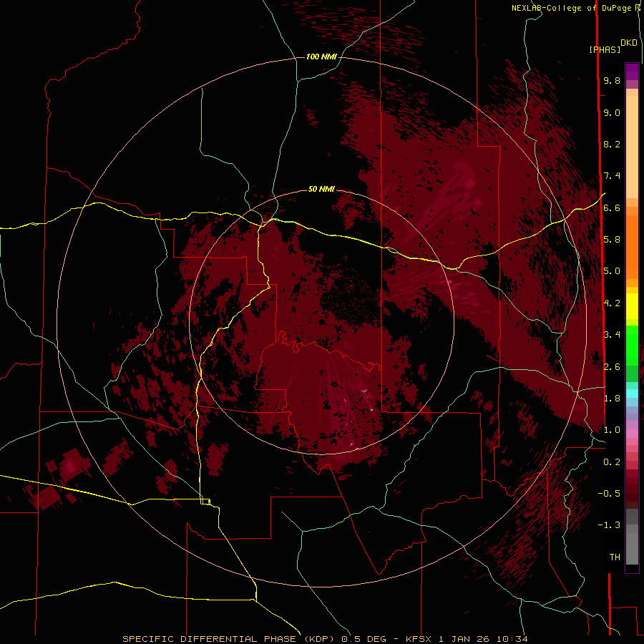The height and width of the screenshot is (644, 644).
Task: Click the DKD product label
Action: (x=629, y=43)
